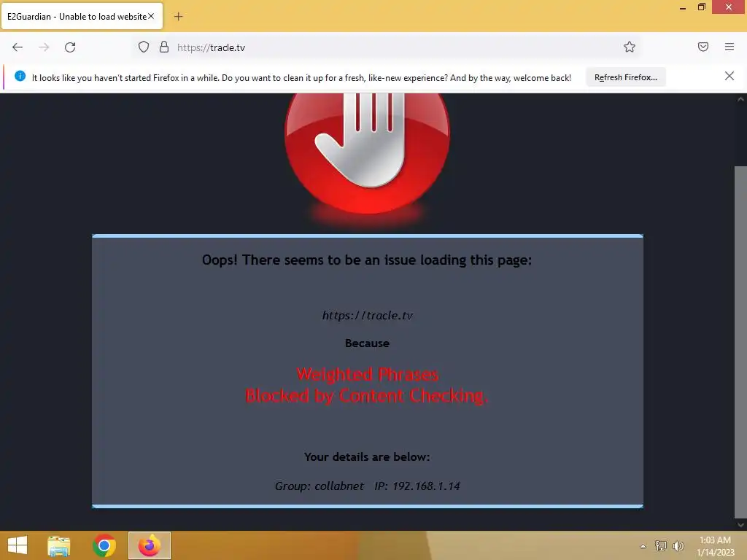Image resolution: width=747 pixels, height=560 pixels.
Task: Click 'Oops! There seems to be an issue' heading
Action: tap(367, 260)
